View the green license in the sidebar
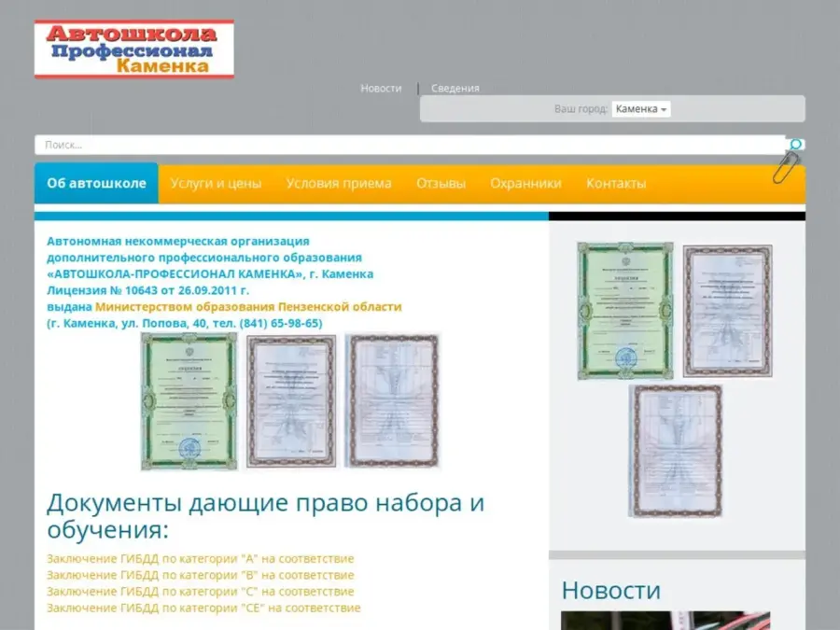Viewport: 840px width, 630px height. click(x=624, y=311)
